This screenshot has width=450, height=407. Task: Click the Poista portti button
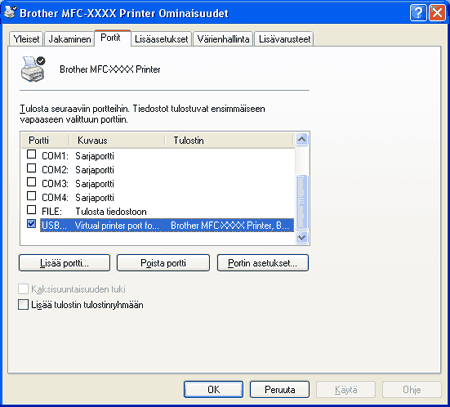(x=163, y=263)
